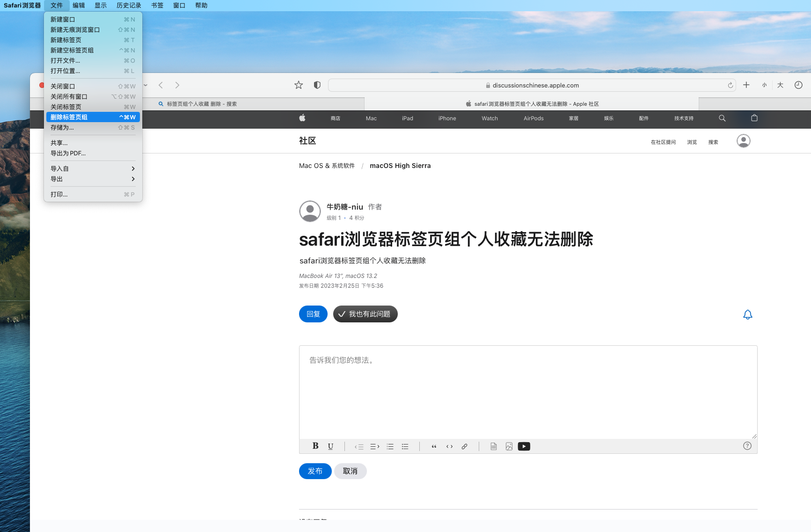The height and width of the screenshot is (532, 811).
Task: Click the 我也有此问题 button
Action: (x=365, y=314)
